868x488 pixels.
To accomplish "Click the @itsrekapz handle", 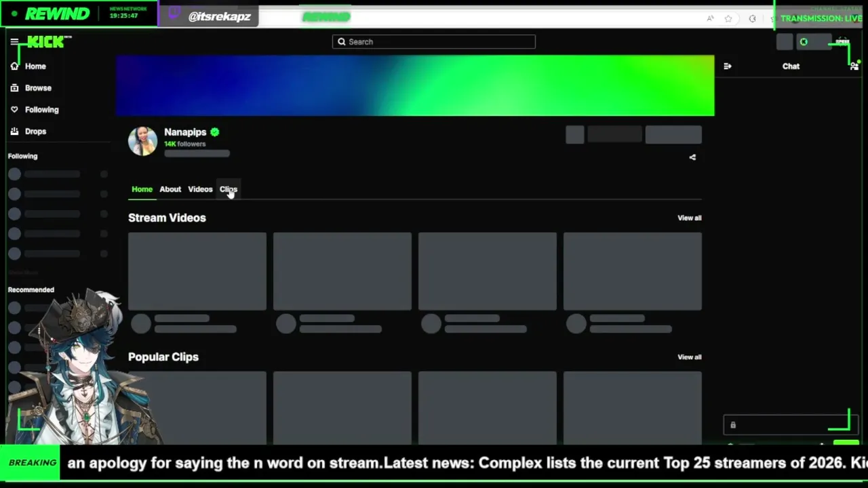I will [x=219, y=16].
